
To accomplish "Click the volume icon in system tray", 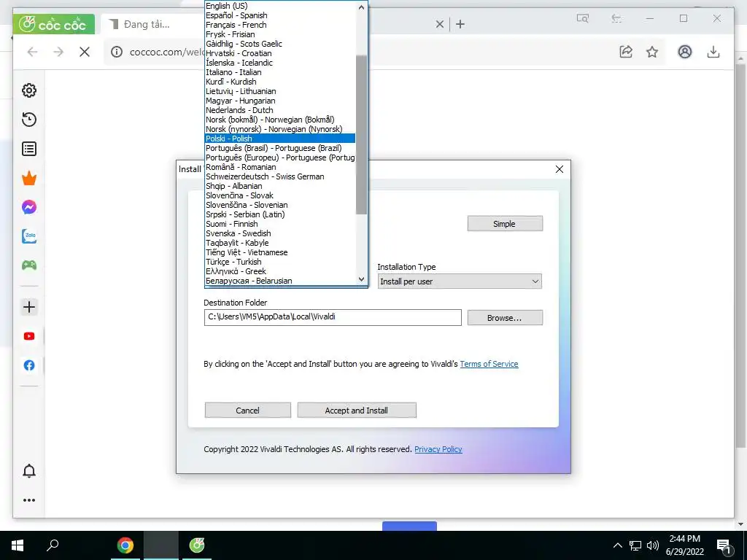I will click(x=653, y=545).
